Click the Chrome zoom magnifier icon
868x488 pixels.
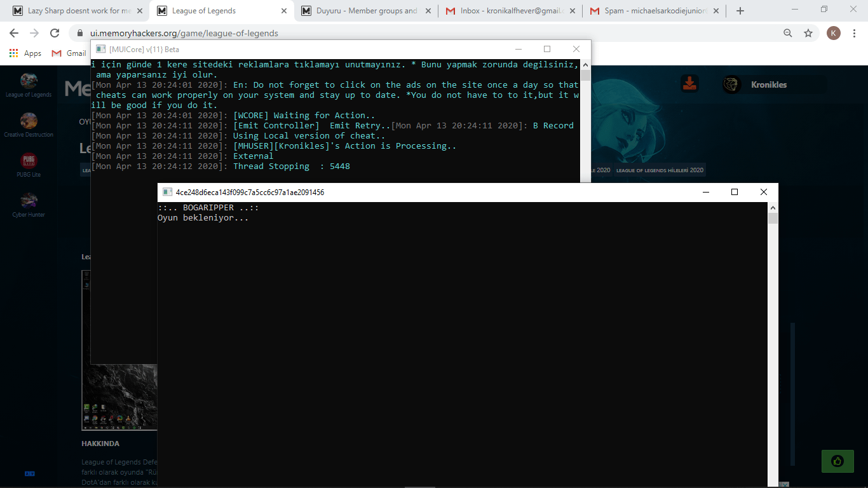click(788, 33)
